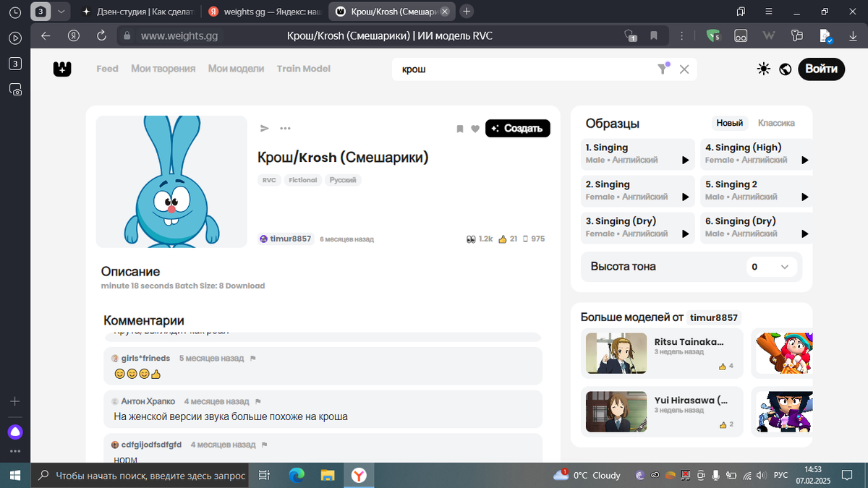Share the model with the arrow icon
868x488 pixels.
pyautogui.click(x=265, y=128)
